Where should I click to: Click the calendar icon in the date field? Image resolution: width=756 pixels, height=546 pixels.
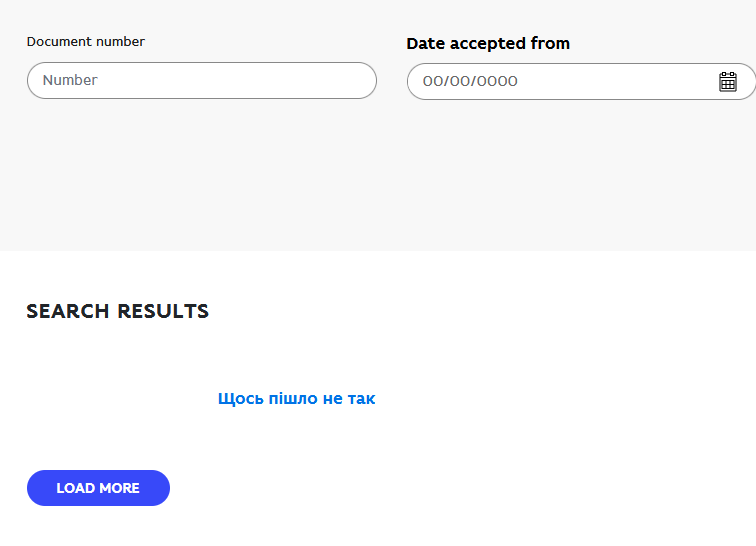click(728, 81)
